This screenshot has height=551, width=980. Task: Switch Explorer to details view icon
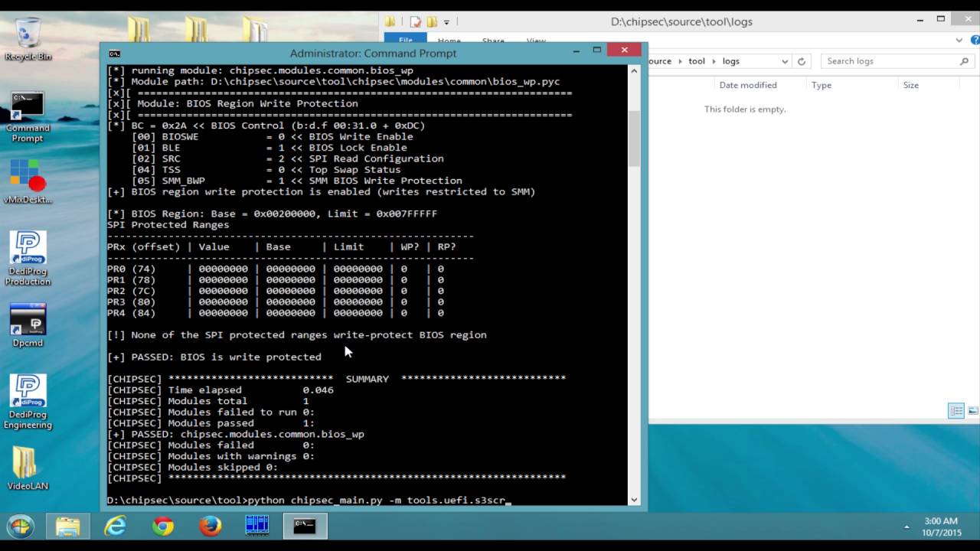956,411
